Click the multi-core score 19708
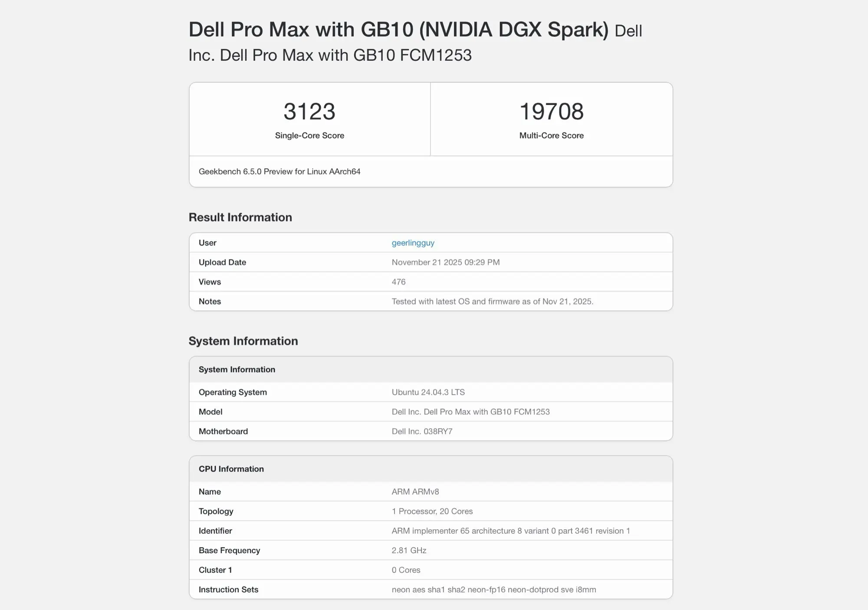Viewport: 868px width, 610px height. pos(552,112)
